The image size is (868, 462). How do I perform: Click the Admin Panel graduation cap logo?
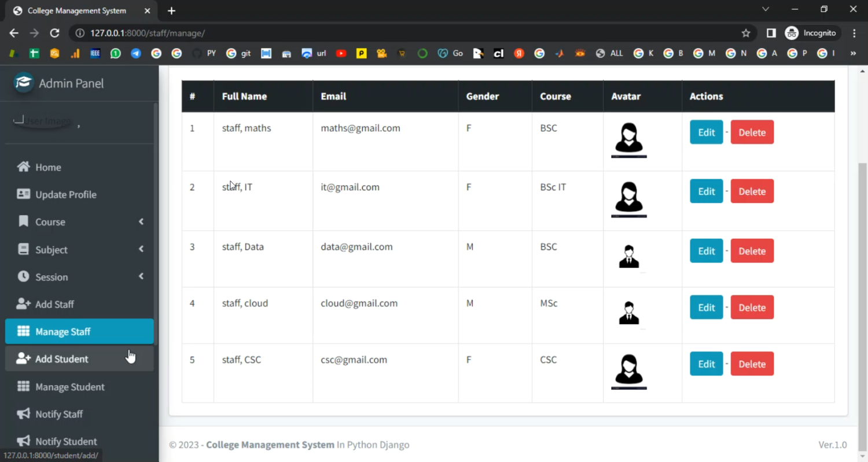click(x=24, y=83)
